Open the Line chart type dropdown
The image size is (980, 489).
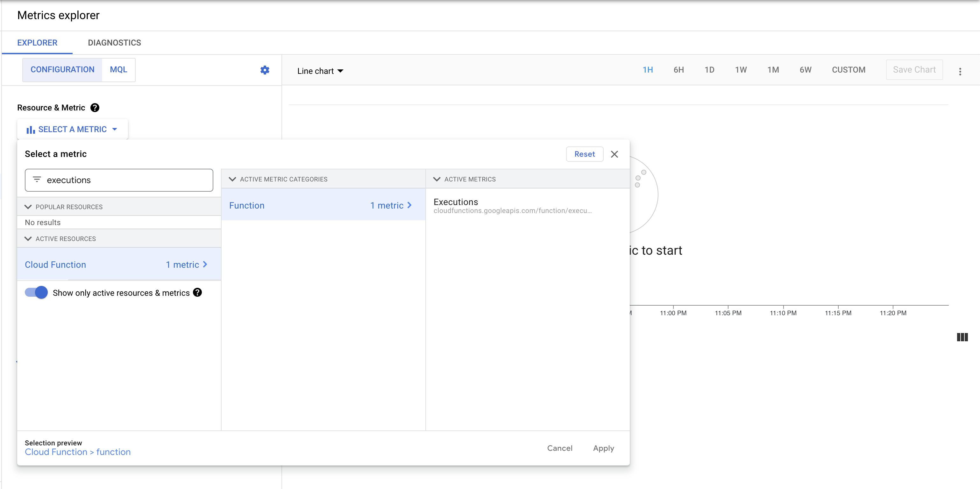pyautogui.click(x=320, y=71)
